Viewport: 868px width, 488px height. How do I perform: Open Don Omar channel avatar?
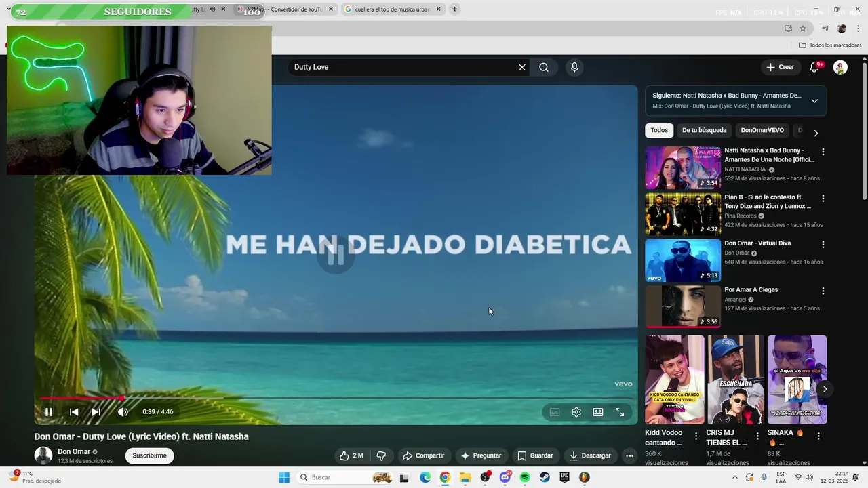[43, 455]
